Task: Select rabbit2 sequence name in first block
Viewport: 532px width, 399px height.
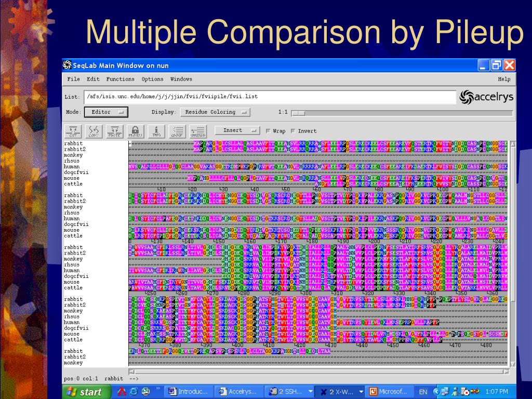Action: [x=75, y=149]
